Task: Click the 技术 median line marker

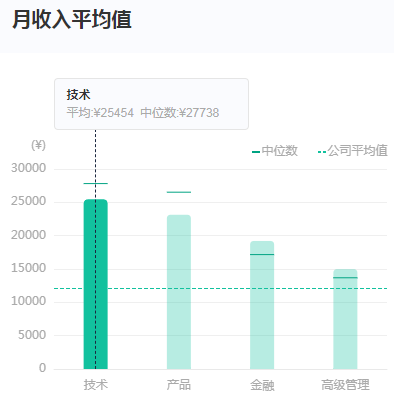Action: tap(96, 183)
